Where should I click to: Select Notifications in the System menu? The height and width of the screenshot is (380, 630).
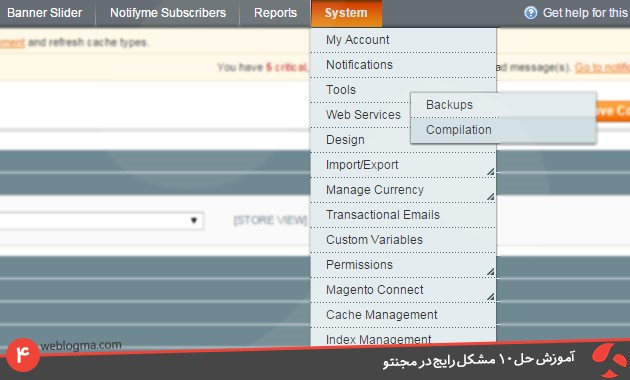(x=403, y=65)
